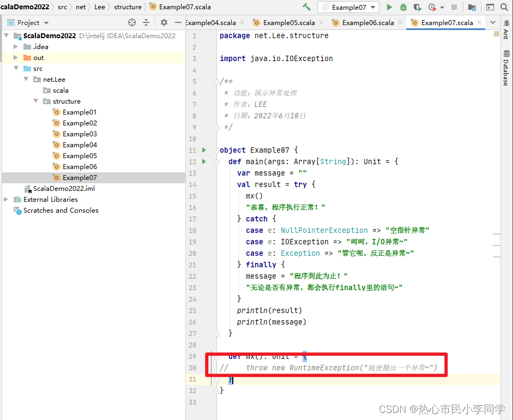Click 'structure' in the breadcrumb path

coord(128,7)
